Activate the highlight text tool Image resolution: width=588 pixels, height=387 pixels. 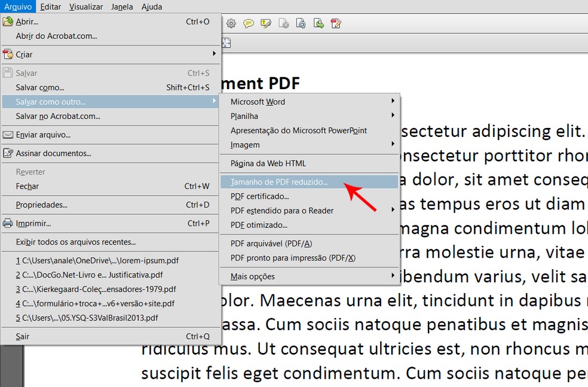(265, 23)
